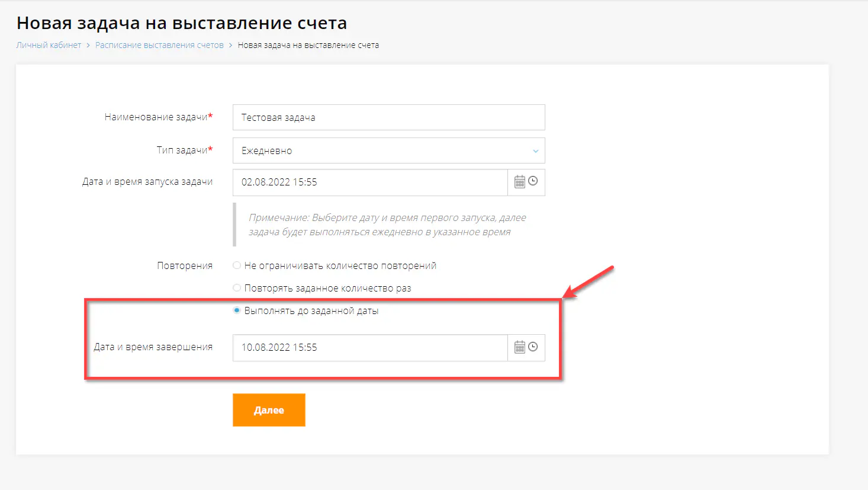Click the 'Дата и время запуска задачи' label
868x490 pixels.
point(147,182)
